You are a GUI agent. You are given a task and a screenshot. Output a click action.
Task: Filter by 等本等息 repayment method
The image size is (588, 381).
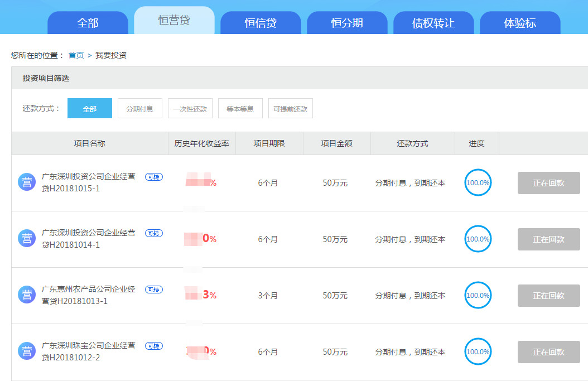point(240,109)
